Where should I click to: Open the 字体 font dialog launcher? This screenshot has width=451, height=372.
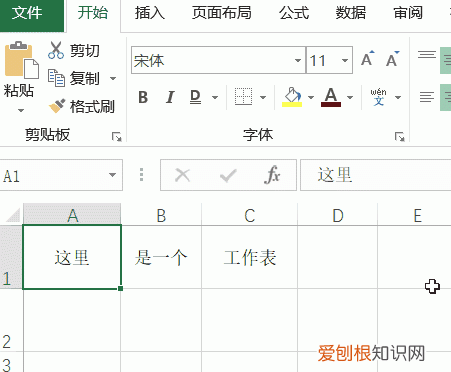[x=399, y=136]
